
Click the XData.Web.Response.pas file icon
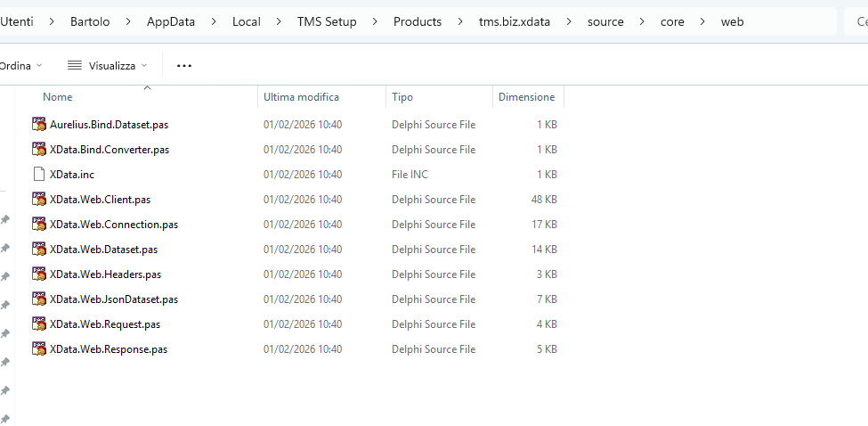(x=38, y=349)
